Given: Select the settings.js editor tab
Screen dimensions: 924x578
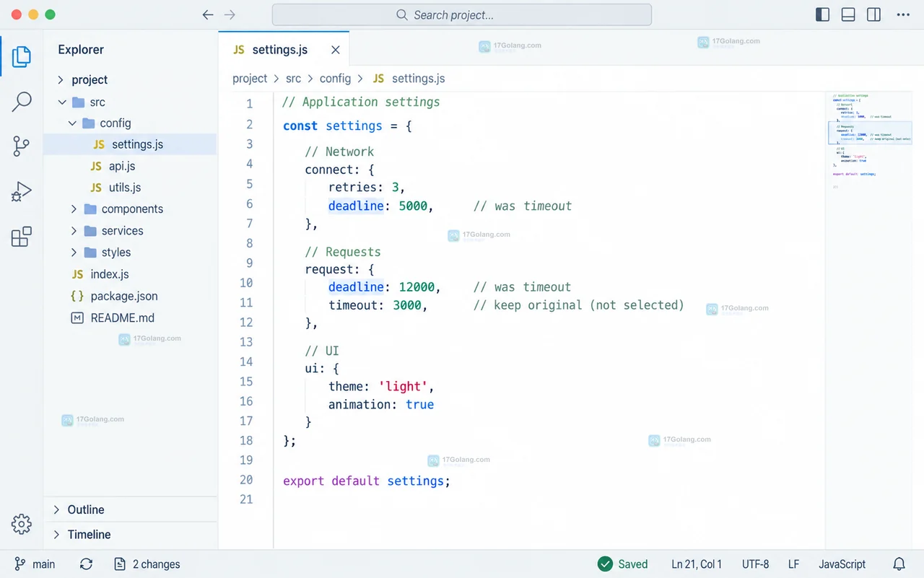Looking at the screenshot, I should 284,50.
